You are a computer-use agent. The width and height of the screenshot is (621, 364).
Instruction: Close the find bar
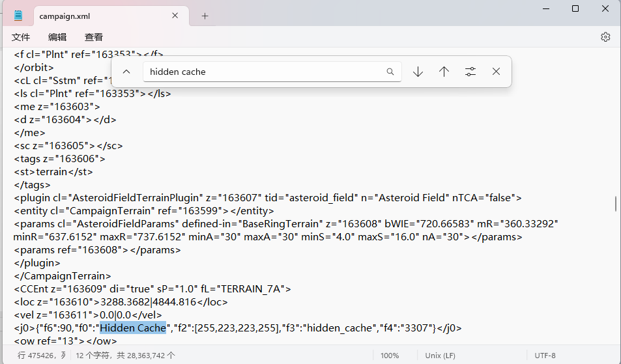(497, 72)
